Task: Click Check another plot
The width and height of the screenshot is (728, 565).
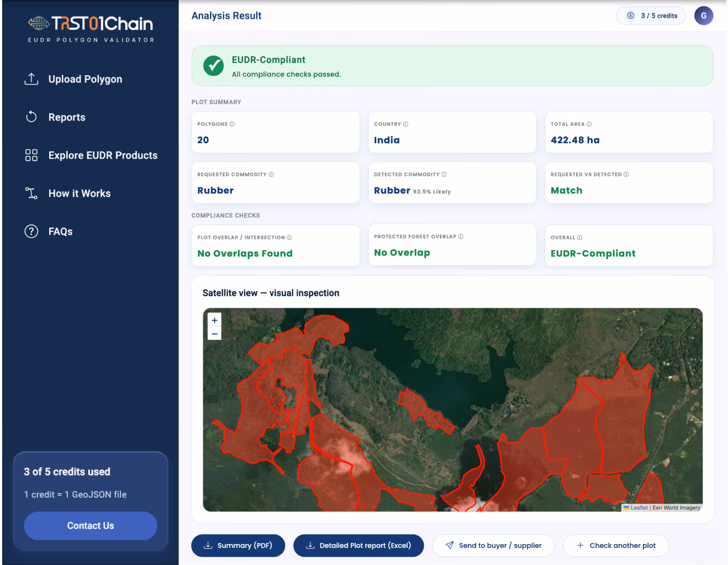Action: tap(616, 546)
